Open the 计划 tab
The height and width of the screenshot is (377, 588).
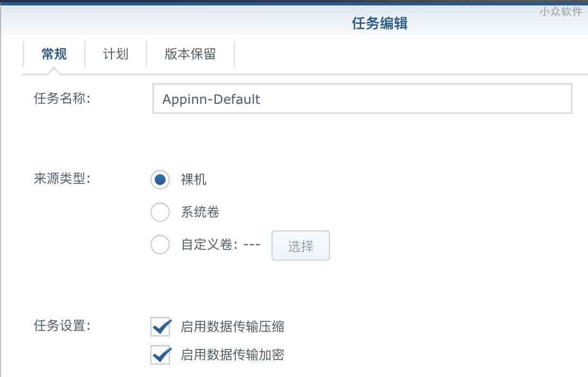click(x=116, y=54)
